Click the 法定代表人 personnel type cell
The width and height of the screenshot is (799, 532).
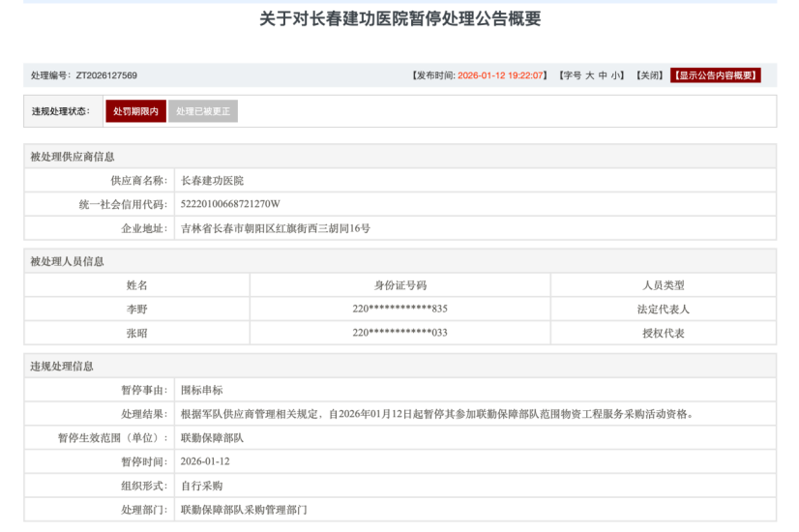click(663, 309)
